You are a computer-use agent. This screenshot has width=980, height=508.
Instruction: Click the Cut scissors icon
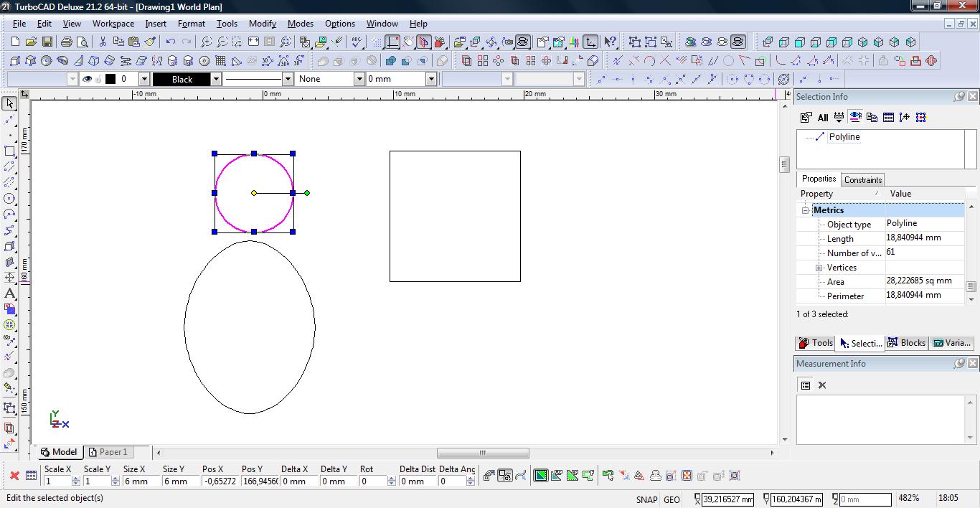point(103,42)
